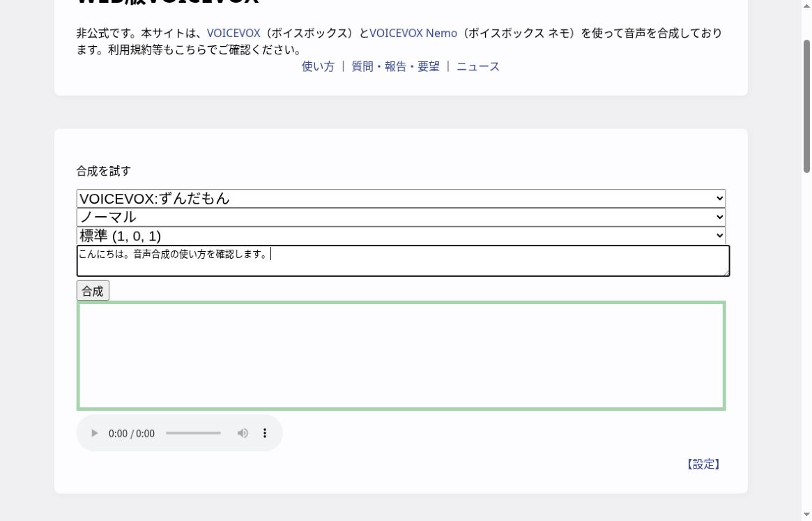812x521 pixels.
Task: Click the textarea resize handle
Action: click(726, 273)
